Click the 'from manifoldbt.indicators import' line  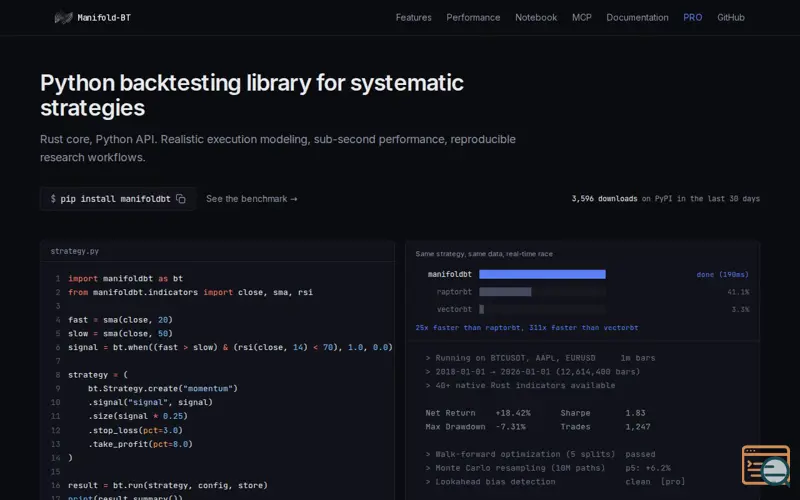click(190, 292)
